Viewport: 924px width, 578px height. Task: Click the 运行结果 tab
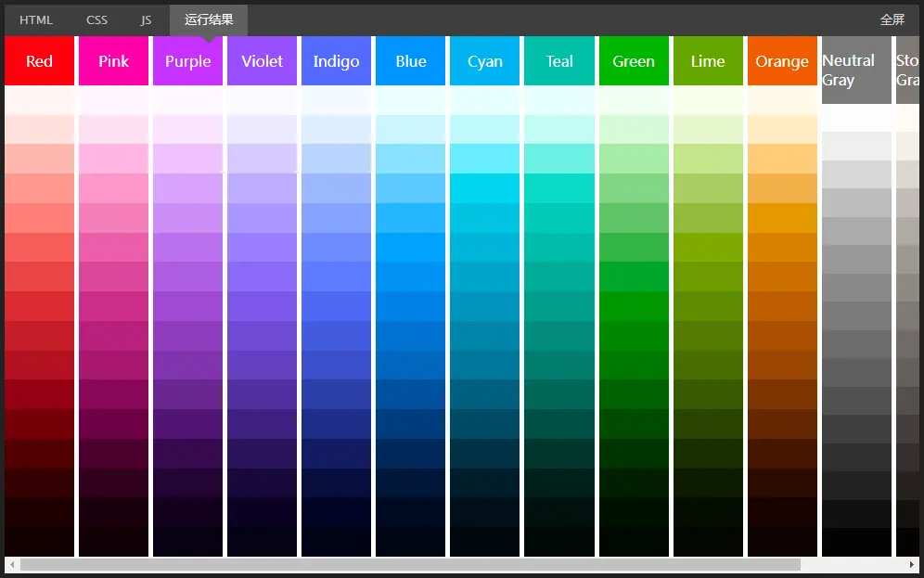point(209,19)
